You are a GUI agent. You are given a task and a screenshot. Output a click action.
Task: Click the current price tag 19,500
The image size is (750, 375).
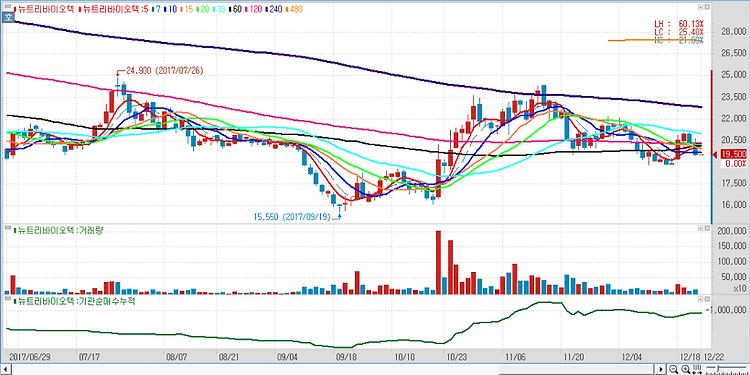pyautogui.click(x=732, y=154)
